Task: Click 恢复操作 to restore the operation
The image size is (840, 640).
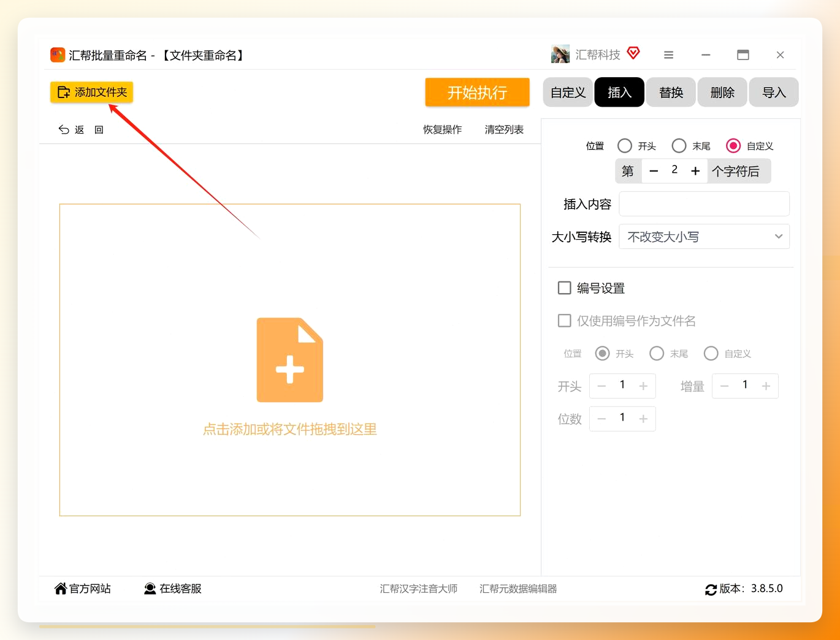Action: click(442, 129)
